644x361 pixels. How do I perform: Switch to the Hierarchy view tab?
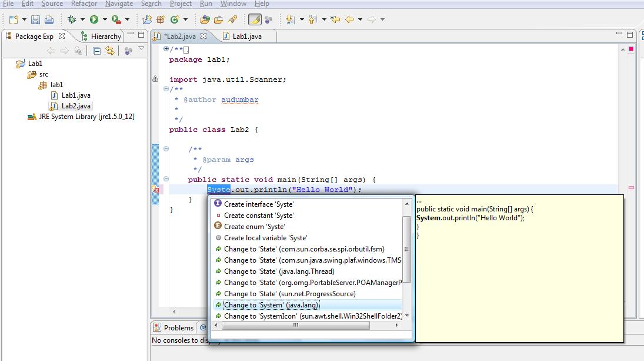click(101, 36)
